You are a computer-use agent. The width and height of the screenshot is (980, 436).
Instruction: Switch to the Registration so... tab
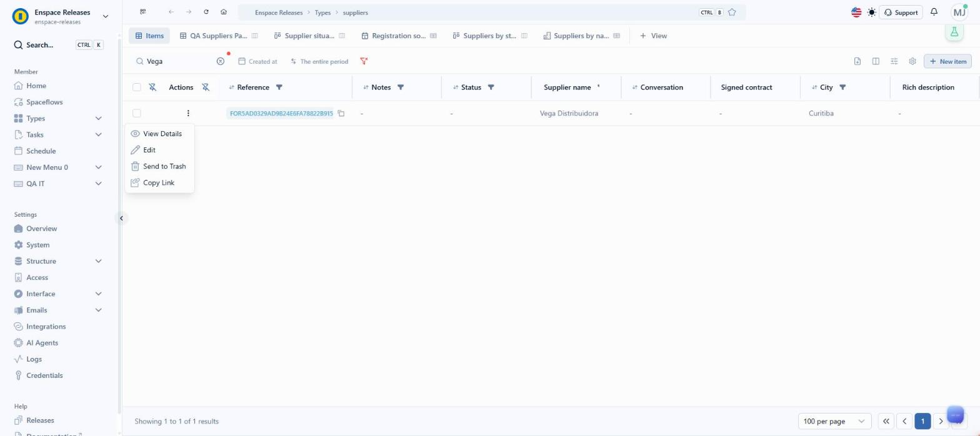pyautogui.click(x=399, y=36)
